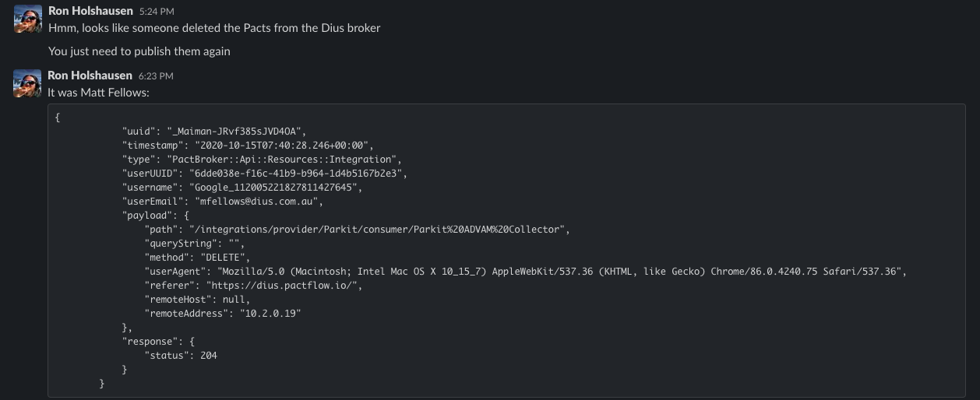Click the payload opening line
The width and height of the screenshot is (980, 400).
(155, 216)
